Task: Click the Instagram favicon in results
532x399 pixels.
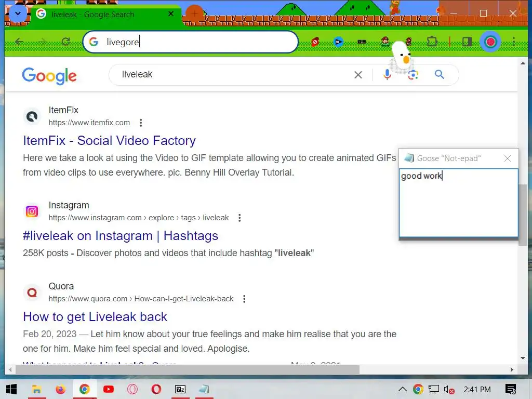Action: pyautogui.click(x=32, y=211)
